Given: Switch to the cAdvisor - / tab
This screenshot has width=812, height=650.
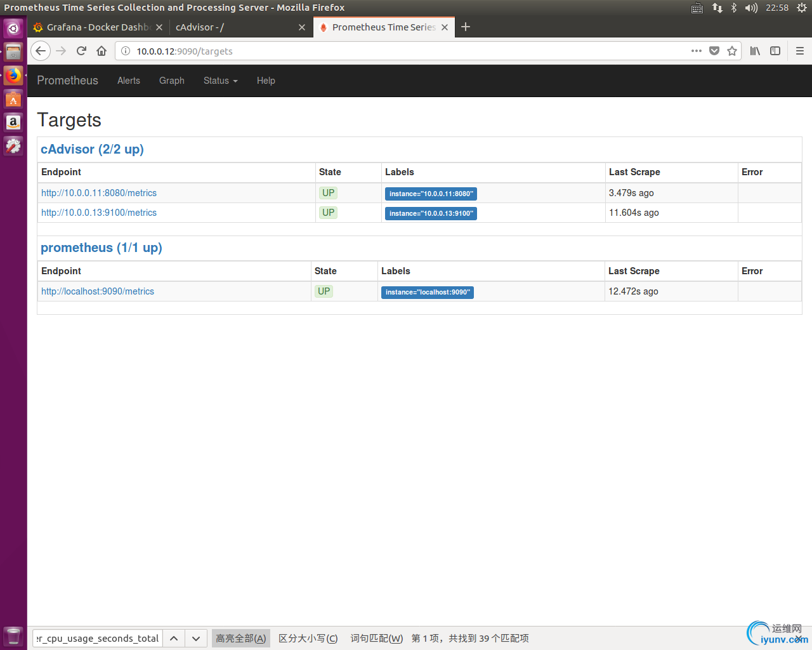Looking at the screenshot, I should tap(241, 27).
